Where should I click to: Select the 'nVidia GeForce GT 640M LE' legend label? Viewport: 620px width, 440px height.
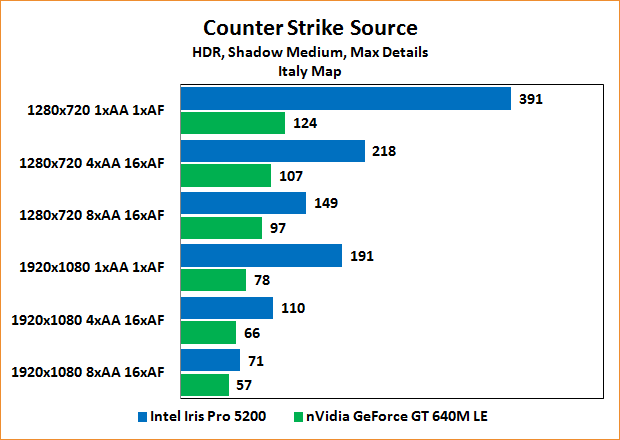(x=397, y=416)
